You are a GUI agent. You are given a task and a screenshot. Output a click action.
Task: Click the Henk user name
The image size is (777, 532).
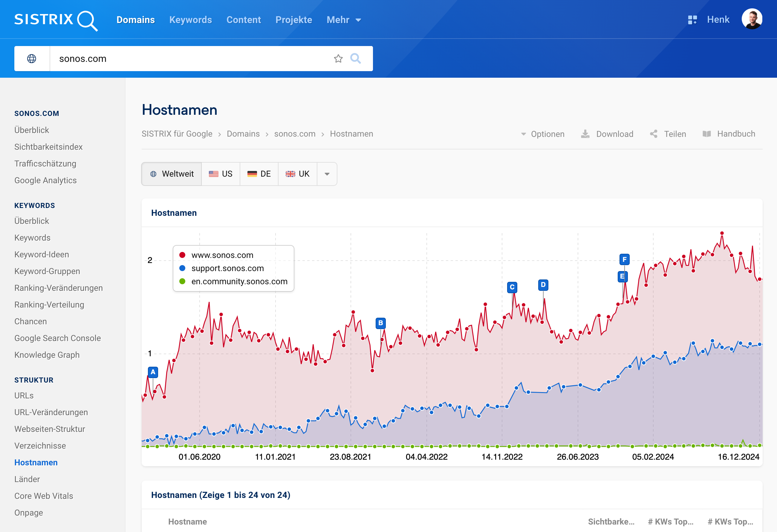[718, 20]
